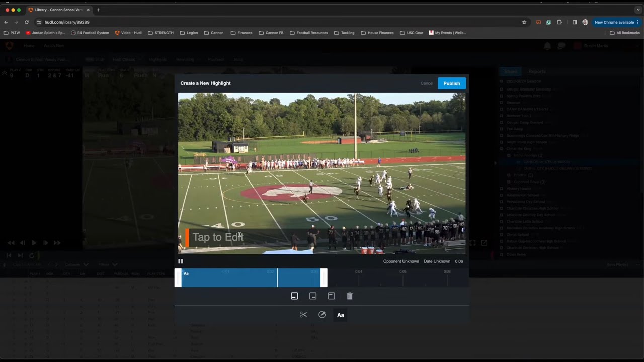Delete the text slide with trash
This screenshot has height=362, width=644.
[350, 296]
